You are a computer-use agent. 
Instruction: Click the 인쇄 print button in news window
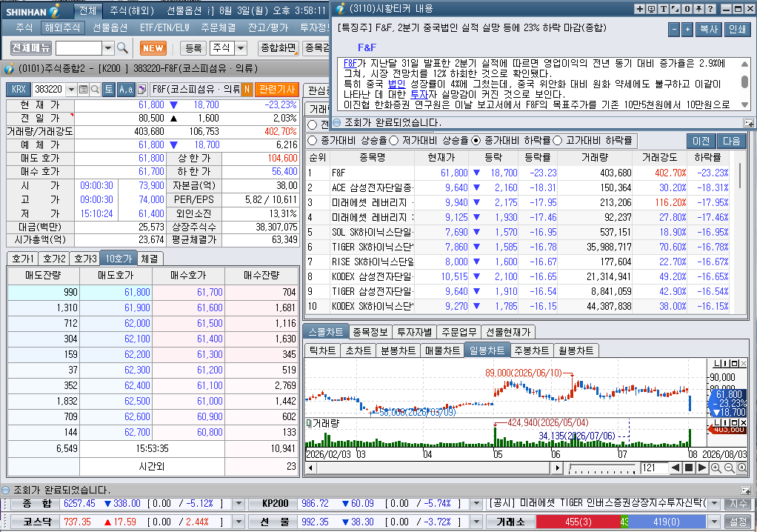(737, 30)
